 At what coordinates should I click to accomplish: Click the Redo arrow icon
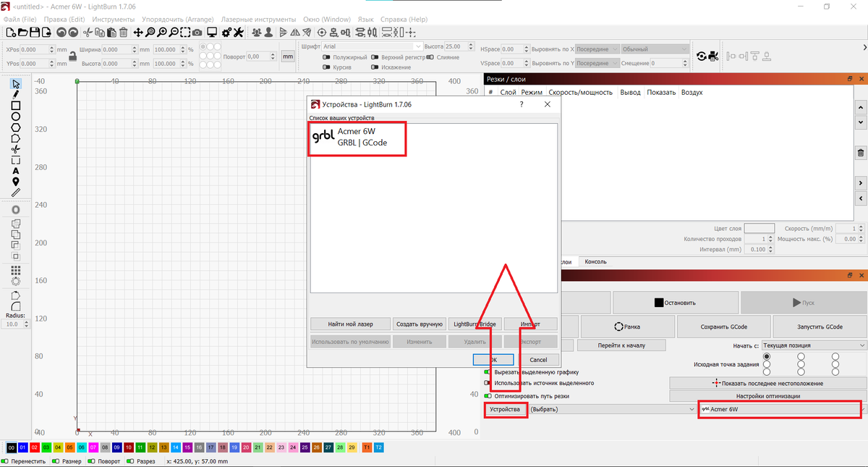pyautogui.click(x=73, y=33)
